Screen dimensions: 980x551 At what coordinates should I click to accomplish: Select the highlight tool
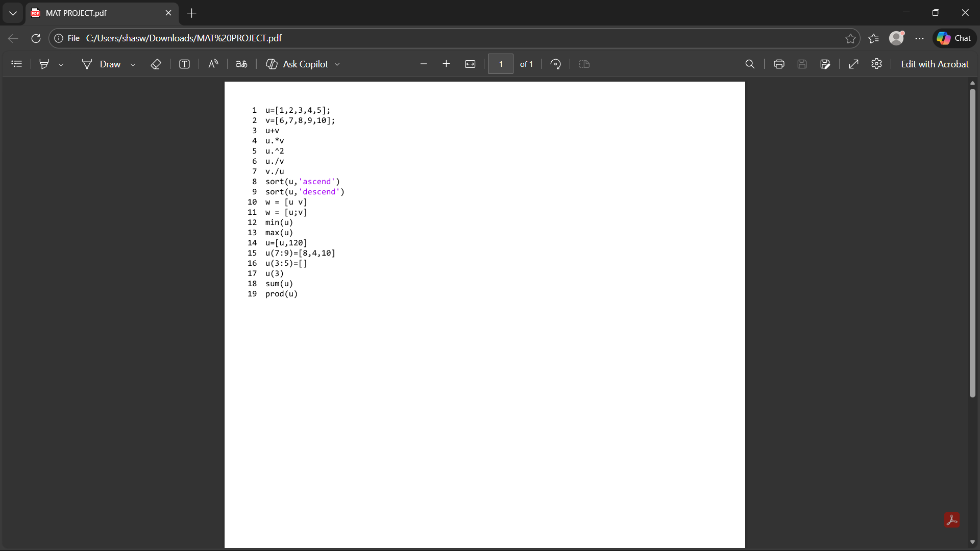pos(44,64)
